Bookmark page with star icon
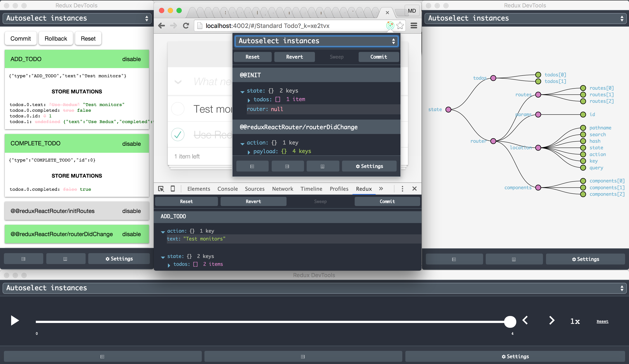Image resolution: width=629 pixels, height=364 pixels. [400, 26]
